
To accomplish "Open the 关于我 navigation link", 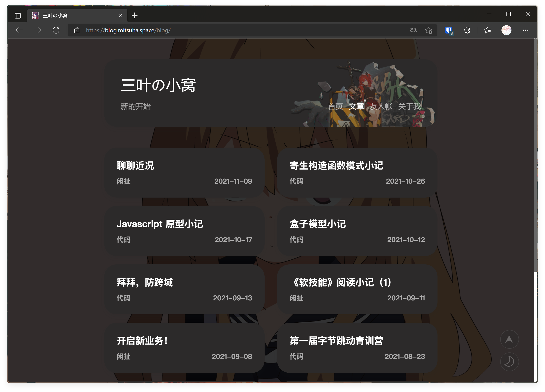I will (409, 106).
